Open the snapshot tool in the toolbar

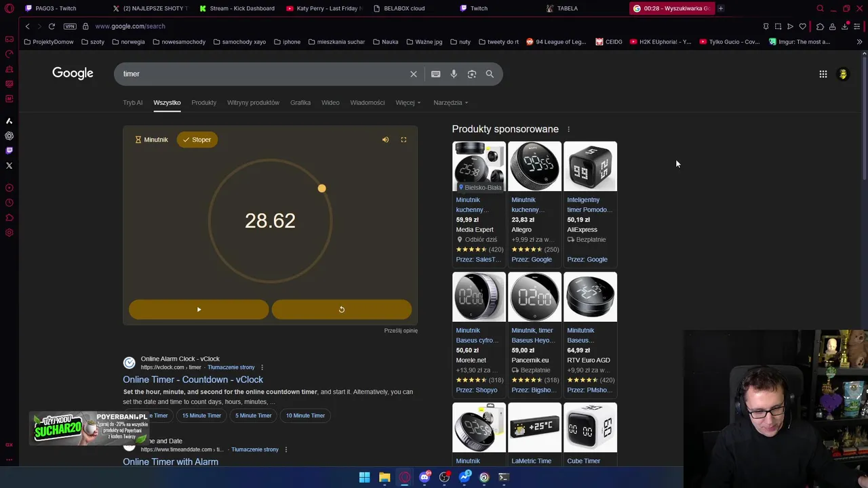pos(778,26)
